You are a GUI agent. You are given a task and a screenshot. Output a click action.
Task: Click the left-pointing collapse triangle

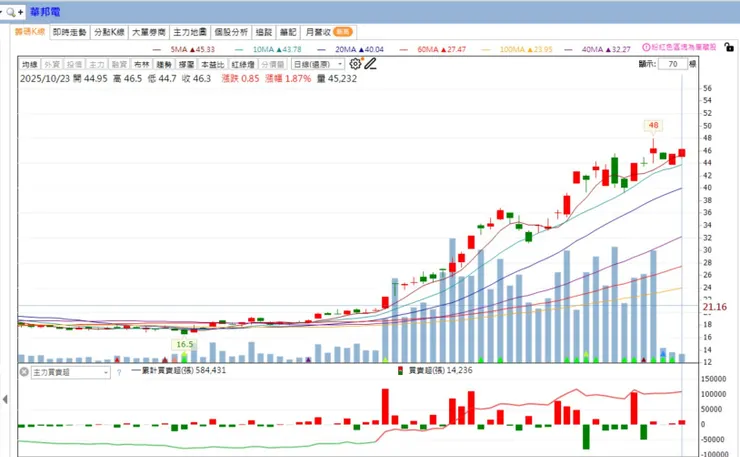[x=5, y=399]
